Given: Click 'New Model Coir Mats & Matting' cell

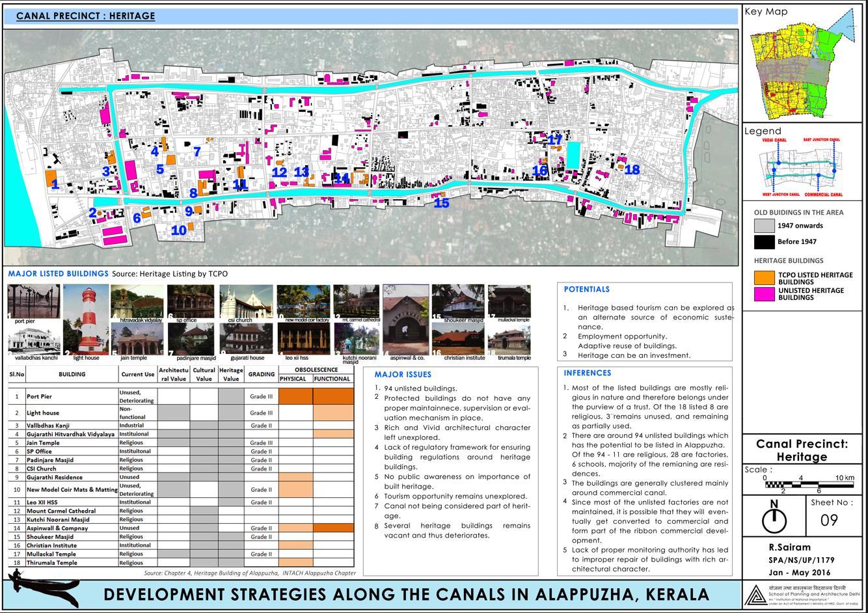Looking at the screenshot, I should click(72, 489).
